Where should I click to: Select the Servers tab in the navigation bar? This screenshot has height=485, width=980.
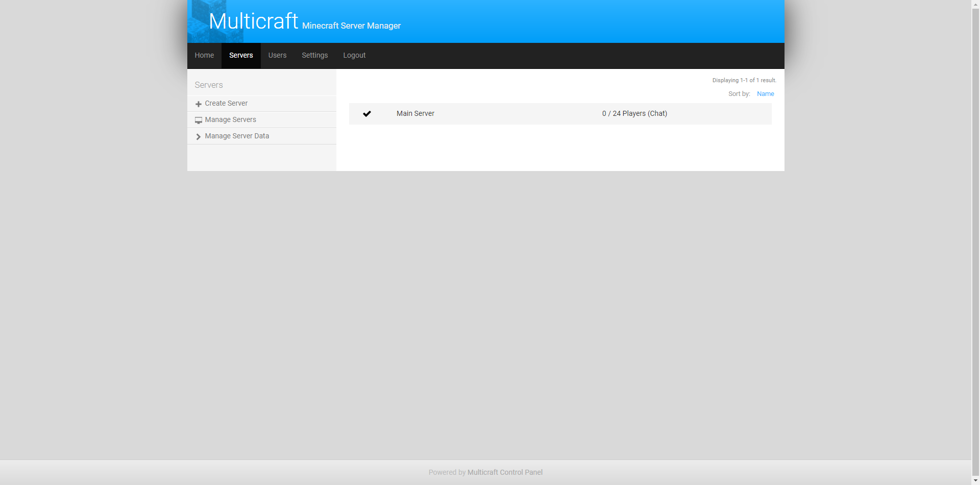coord(241,56)
